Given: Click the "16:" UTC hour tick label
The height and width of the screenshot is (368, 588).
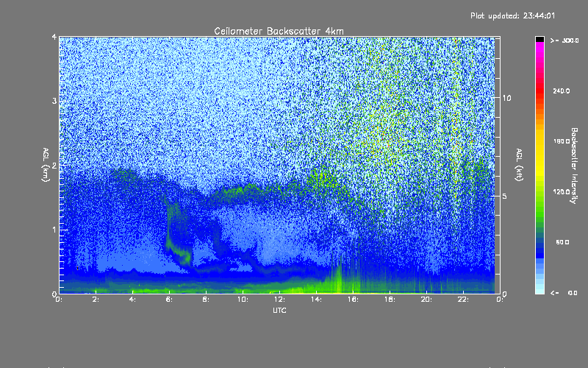Looking at the screenshot, I should click(354, 300).
